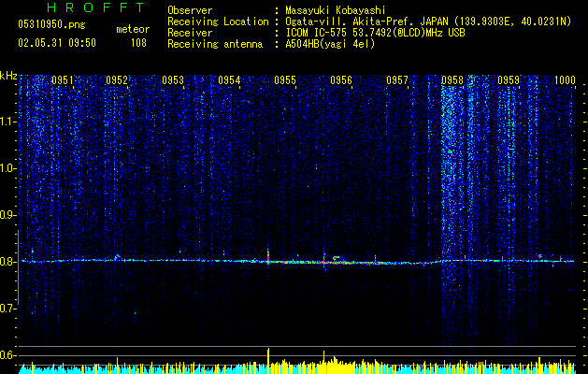Image resolution: width=588 pixels, height=374 pixels.
Task: Select the 1.0 kHz axis label
Action: coord(8,168)
